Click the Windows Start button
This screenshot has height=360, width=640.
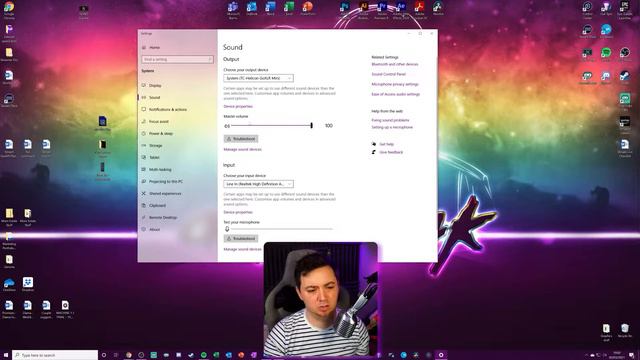click(6, 355)
